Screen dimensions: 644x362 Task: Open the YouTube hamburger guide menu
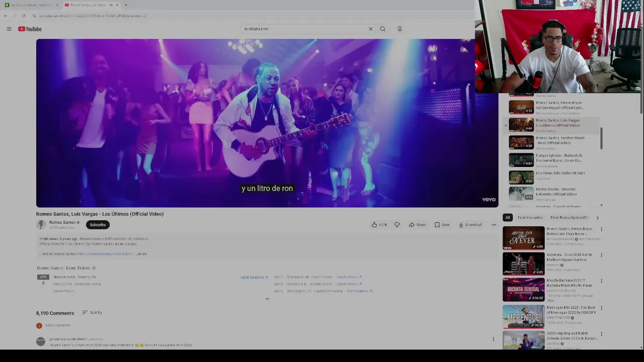pyautogui.click(x=9, y=29)
